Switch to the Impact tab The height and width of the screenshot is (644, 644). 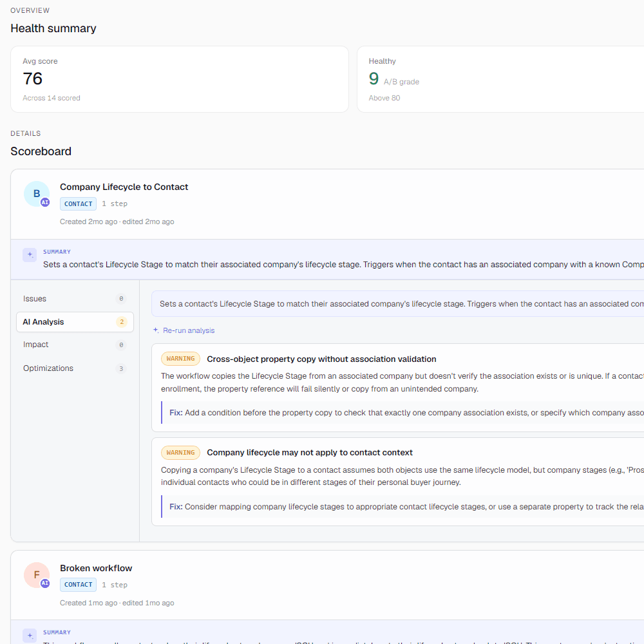pyautogui.click(x=75, y=345)
